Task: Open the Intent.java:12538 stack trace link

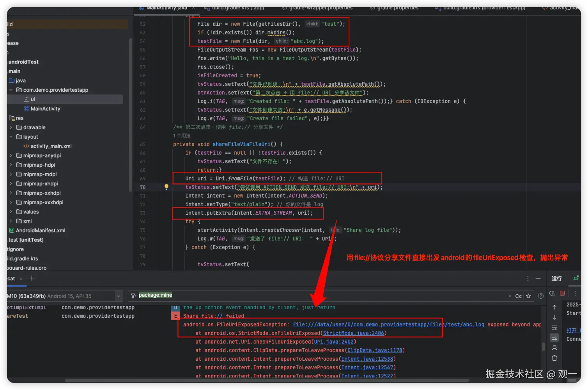Action: pos(367,359)
